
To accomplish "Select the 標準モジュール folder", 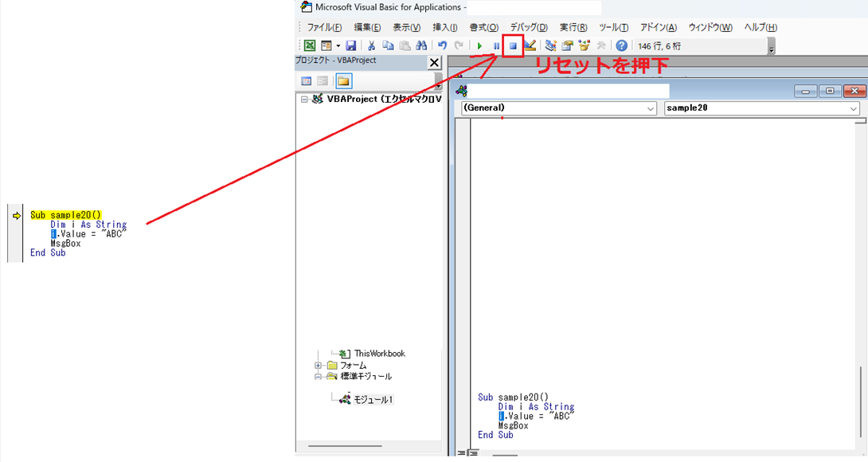I will click(366, 376).
